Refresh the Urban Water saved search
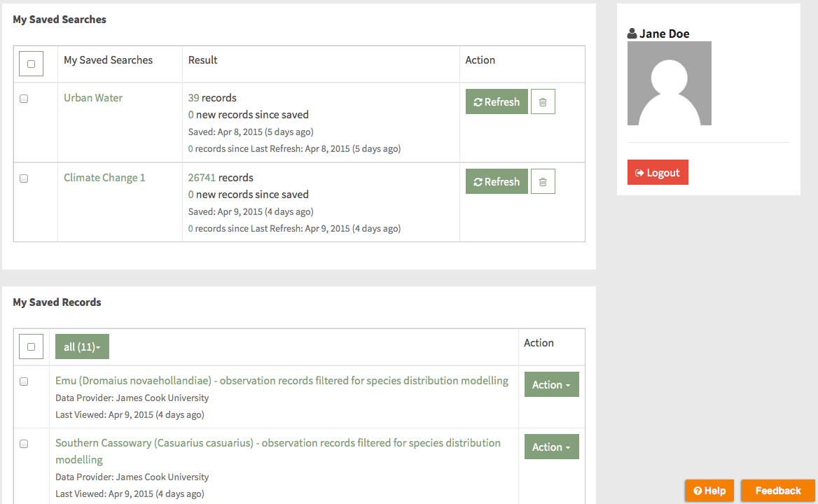The width and height of the screenshot is (818, 504). coord(497,102)
